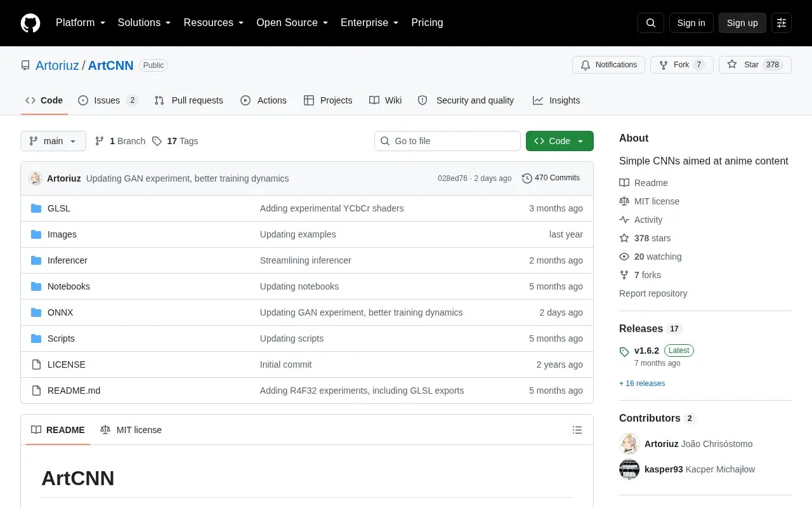Viewport: 812px width, 508px height.
Task: Select the MIT license tab in README panel
Action: pyautogui.click(x=131, y=430)
